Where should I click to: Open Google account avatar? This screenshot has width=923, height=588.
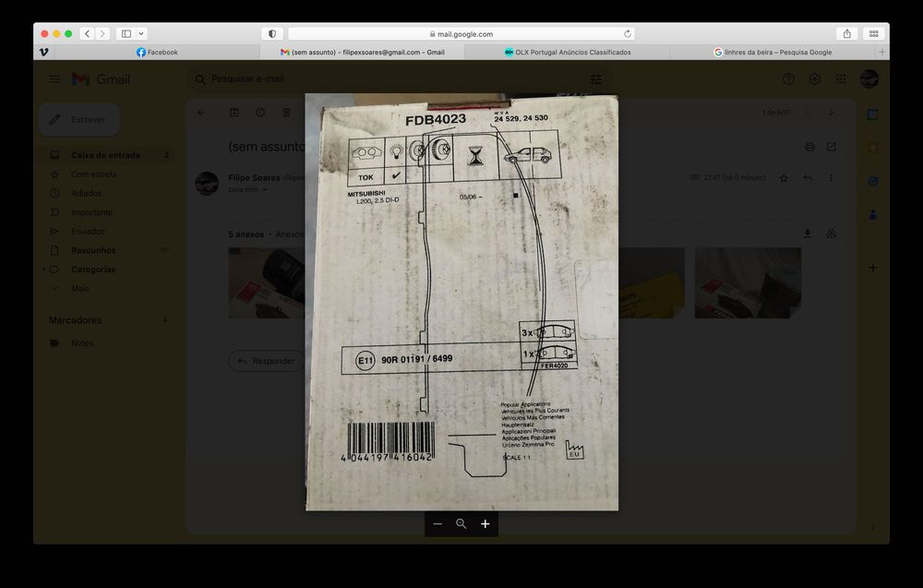(x=869, y=78)
